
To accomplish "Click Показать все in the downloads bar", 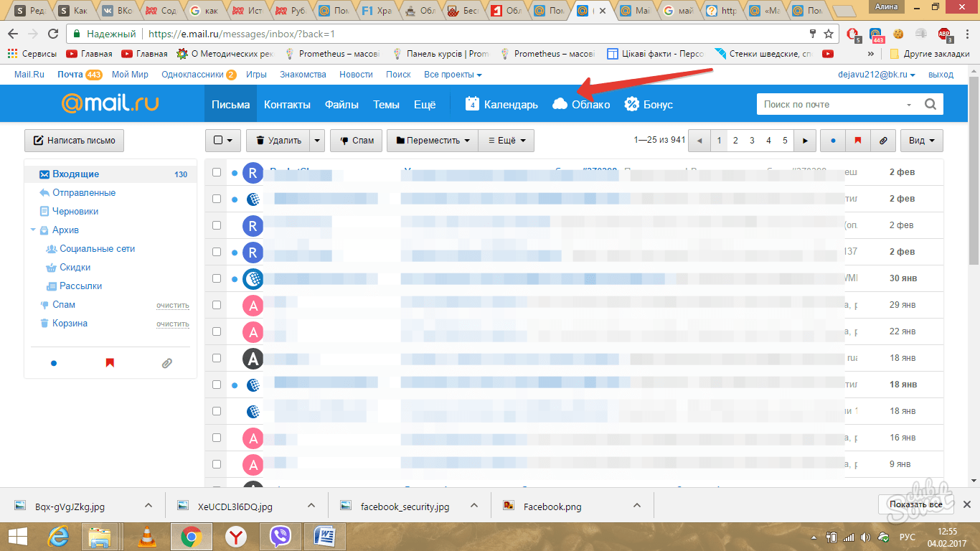I will tap(915, 504).
